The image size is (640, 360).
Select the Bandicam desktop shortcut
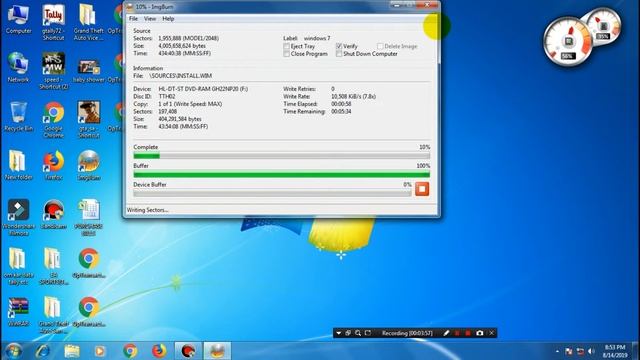(53, 214)
